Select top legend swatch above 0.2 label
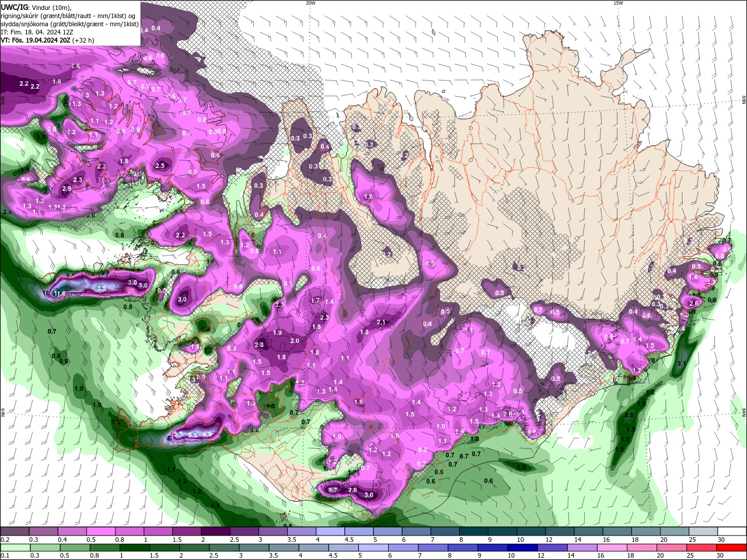 coord(14,531)
